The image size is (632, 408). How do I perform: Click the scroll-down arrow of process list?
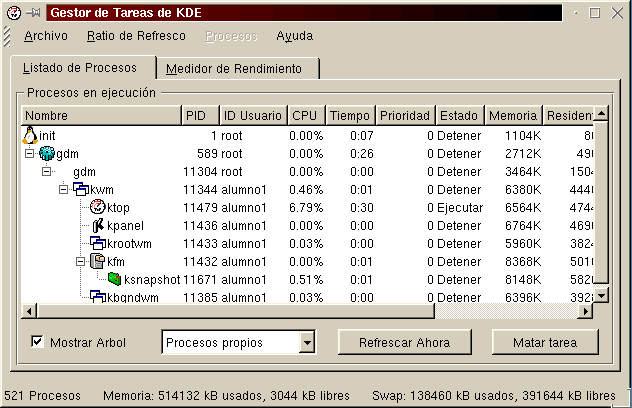point(601,296)
